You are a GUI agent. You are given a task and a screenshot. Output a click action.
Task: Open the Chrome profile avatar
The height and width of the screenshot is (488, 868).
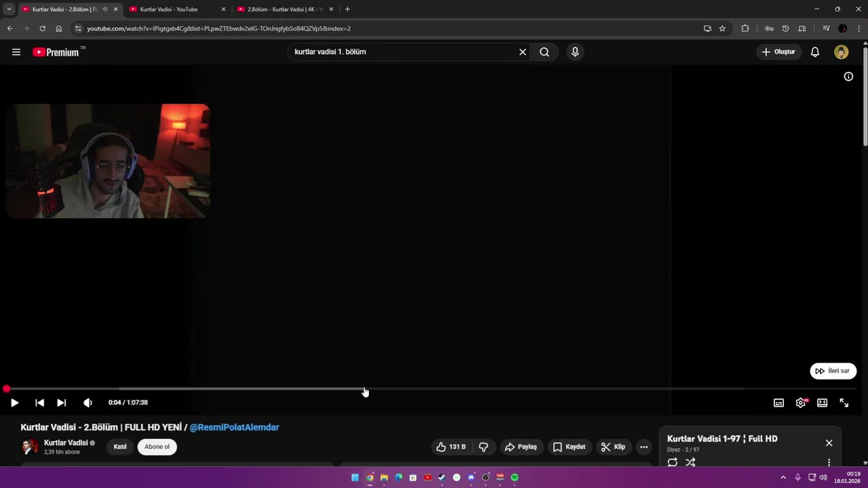[842, 28]
